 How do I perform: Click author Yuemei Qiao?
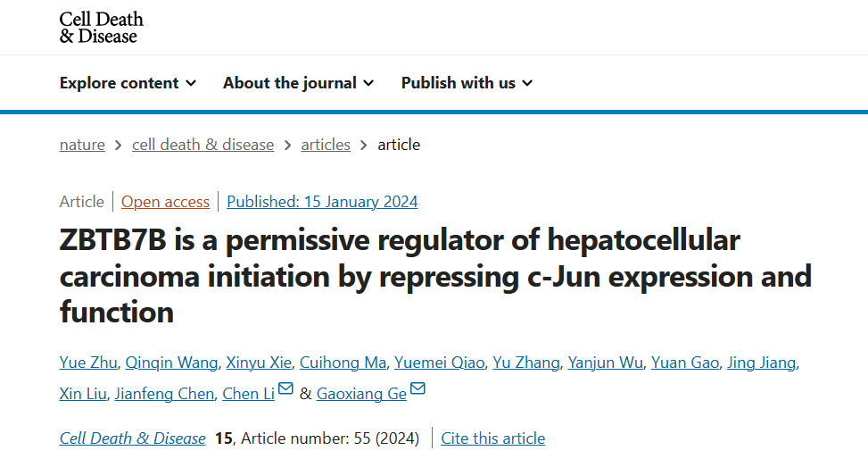[x=440, y=363]
